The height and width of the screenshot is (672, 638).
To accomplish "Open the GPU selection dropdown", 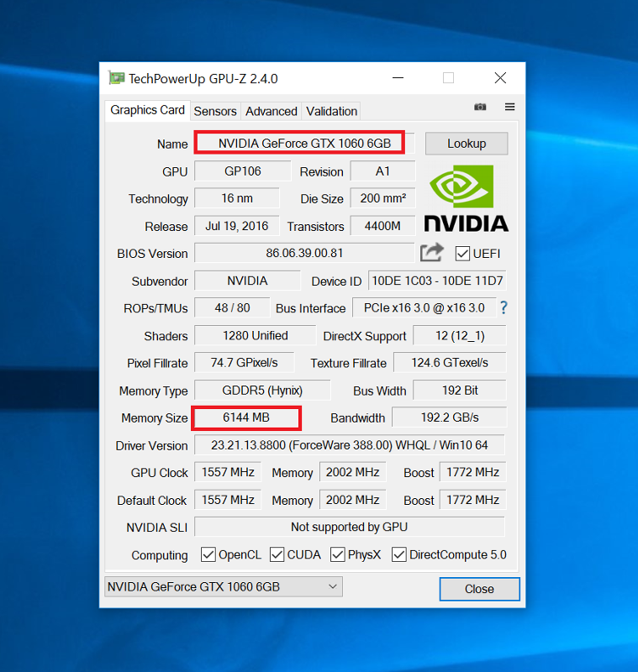I will 224,586.
